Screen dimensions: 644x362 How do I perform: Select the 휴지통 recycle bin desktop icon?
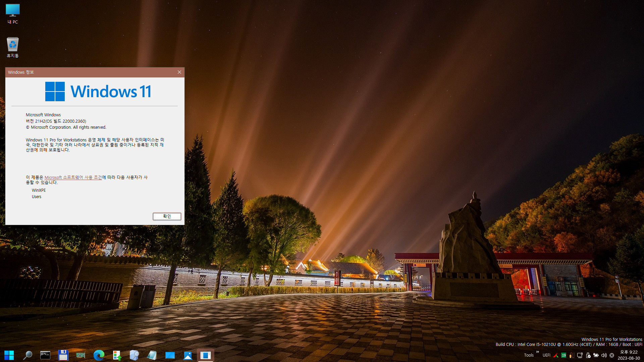pyautogui.click(x=13, y=47)
